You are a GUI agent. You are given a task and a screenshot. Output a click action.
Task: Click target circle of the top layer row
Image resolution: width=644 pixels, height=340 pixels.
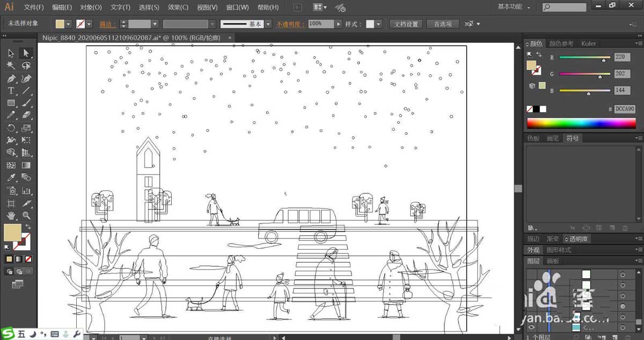click(x=623, y=274)
